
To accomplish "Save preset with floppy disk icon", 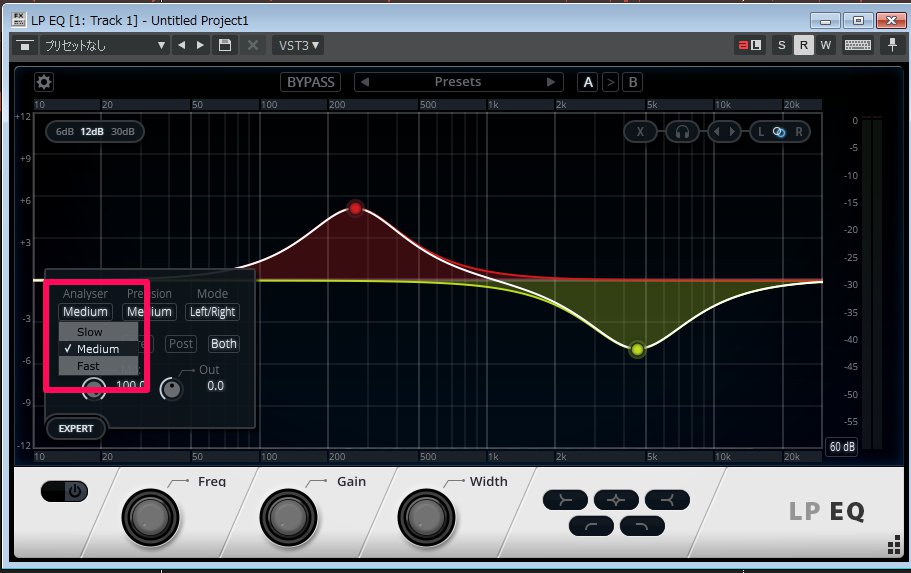I will click(225, 45).
